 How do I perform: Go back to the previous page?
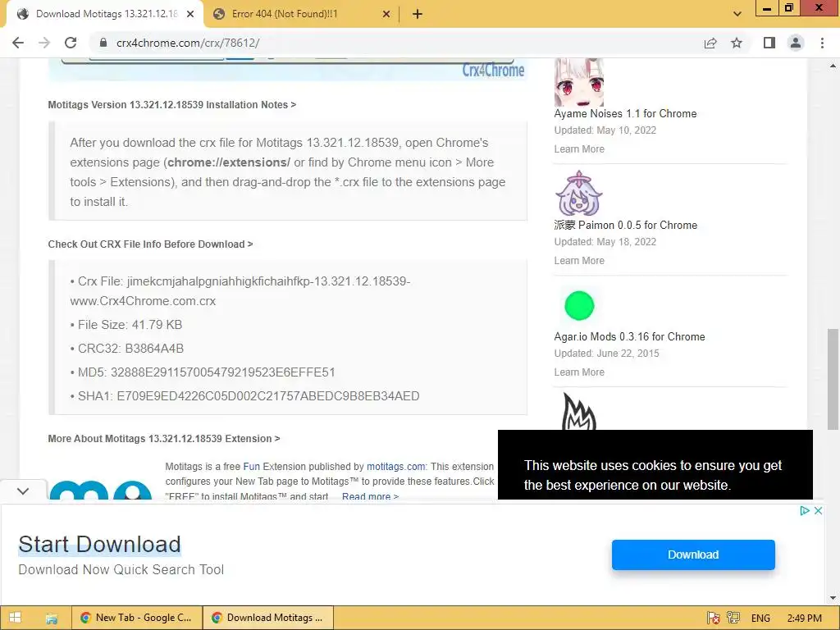coord(18,43)
